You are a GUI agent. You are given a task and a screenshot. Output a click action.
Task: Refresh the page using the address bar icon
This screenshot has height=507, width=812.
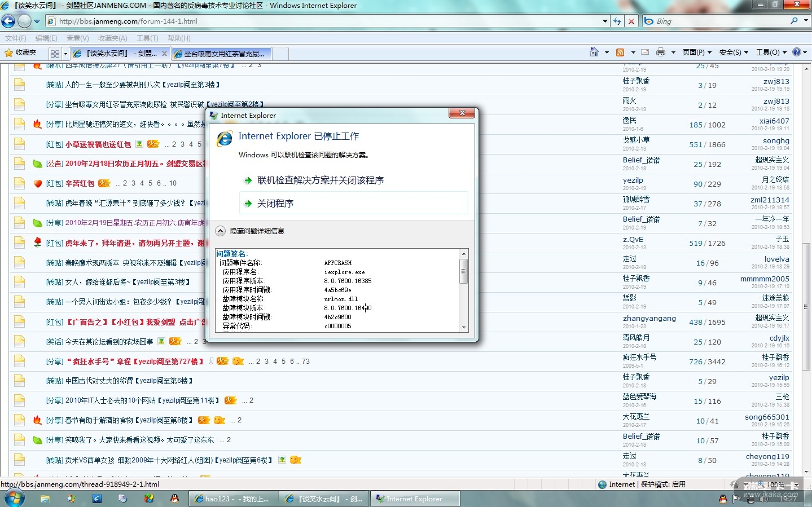[617, 21]
